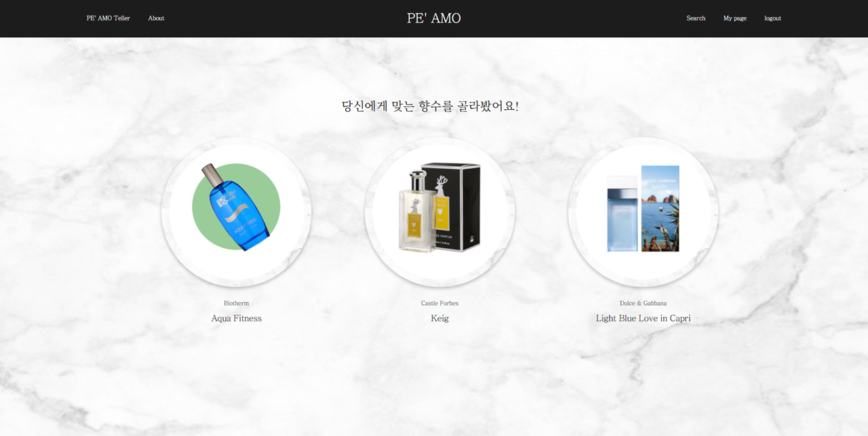Navigate to My page
Screen dimensions: 868x436
coord(734,18)
